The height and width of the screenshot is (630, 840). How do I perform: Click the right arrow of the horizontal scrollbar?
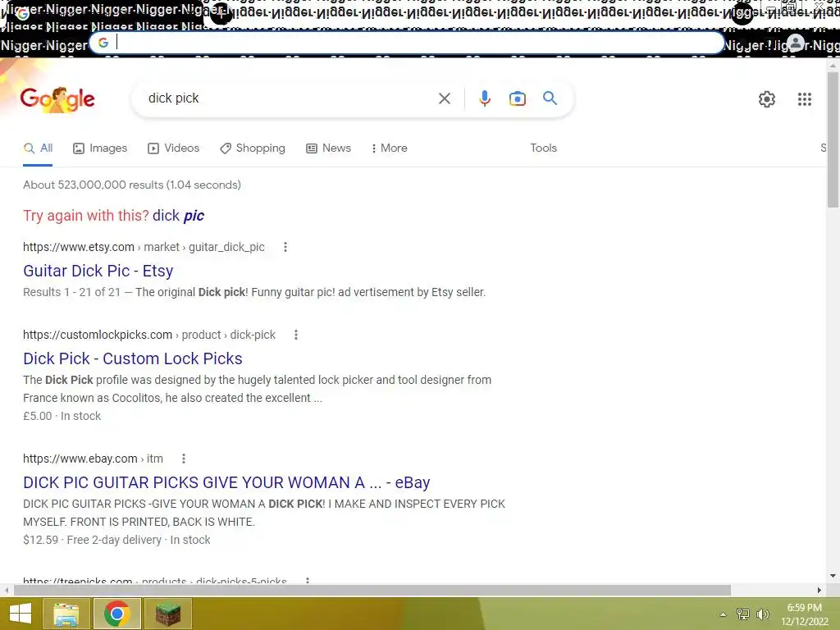click(x=819, y=591)
